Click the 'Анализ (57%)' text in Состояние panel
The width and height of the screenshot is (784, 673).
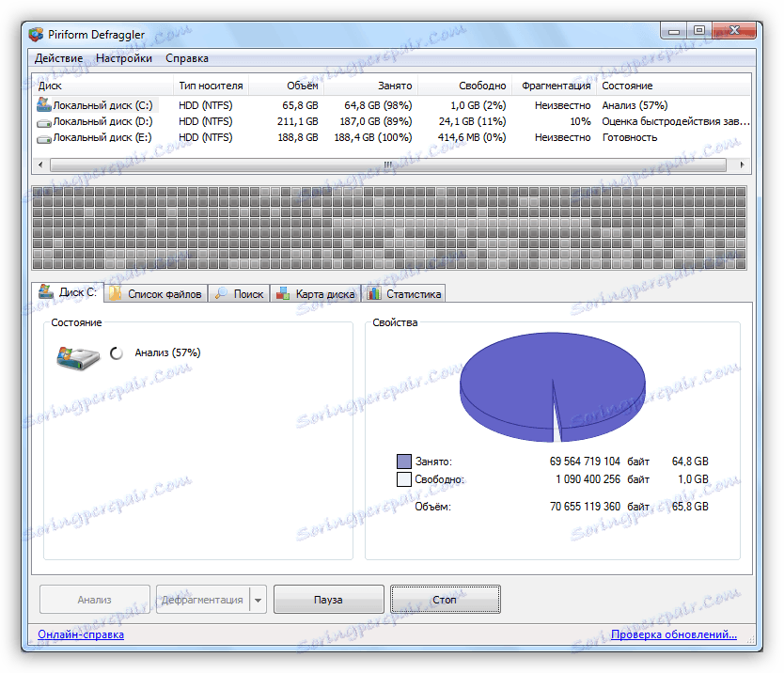coord(168,353)
